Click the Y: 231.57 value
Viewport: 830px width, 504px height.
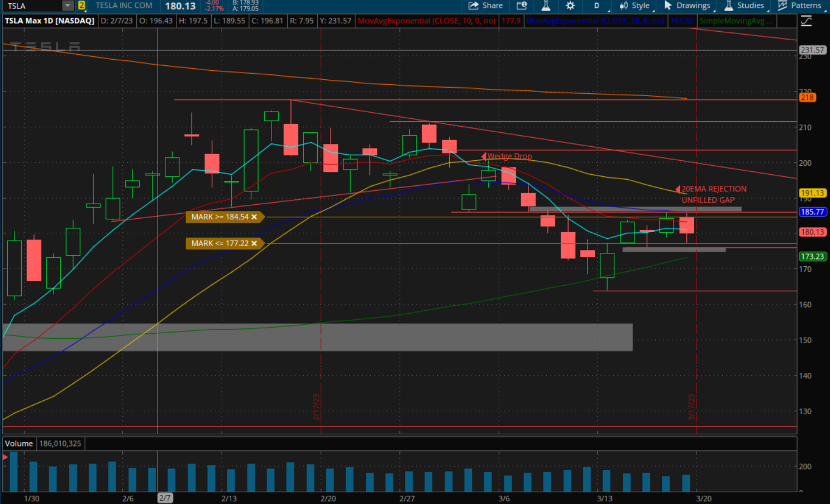[336, 21]
